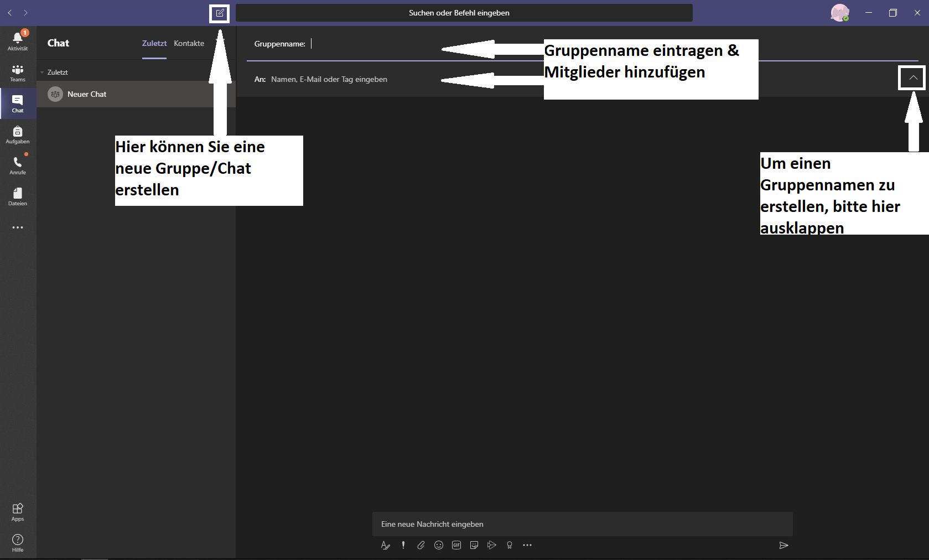Screen dimensions: 929x560
Task: Set delivery priority with exclamation icon
Action: coord(403,545)
